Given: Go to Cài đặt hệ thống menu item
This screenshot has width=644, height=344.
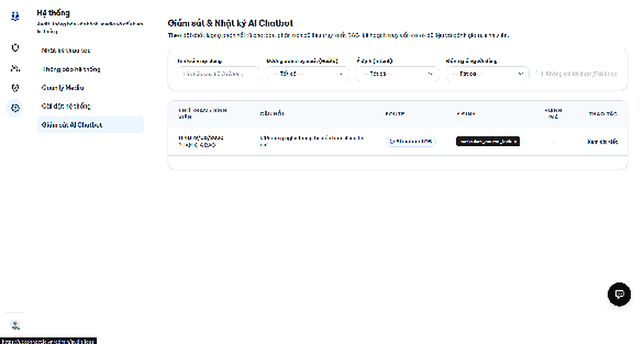Looking at the screenshot, I should (91, 106).
